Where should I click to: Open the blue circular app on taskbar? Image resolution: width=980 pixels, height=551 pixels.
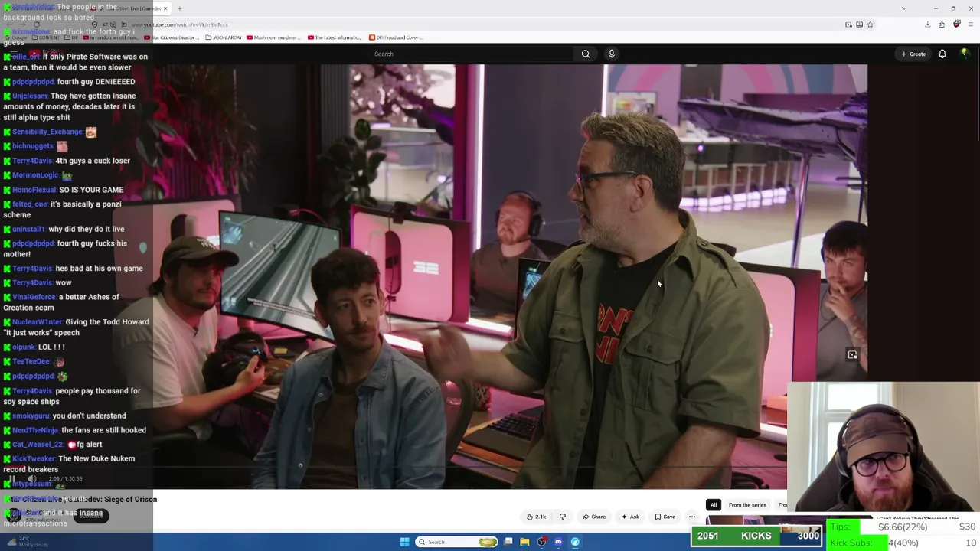click(575, 542)
